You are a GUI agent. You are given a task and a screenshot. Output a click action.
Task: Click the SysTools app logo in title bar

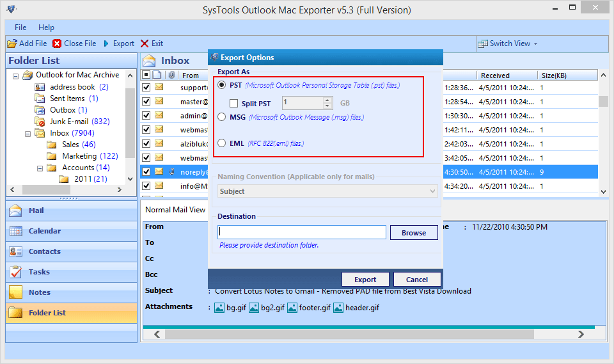point(12,8)
